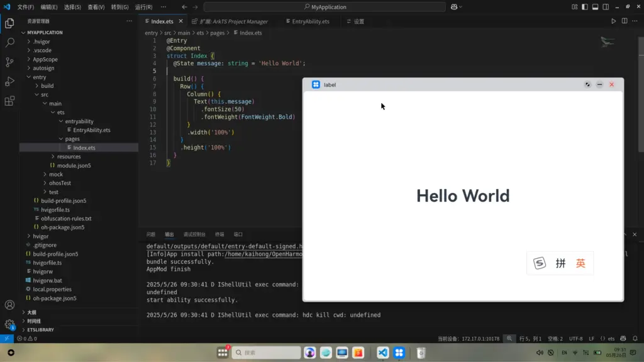
Task: Click the Accounts icon in activity bar
Action: 9,305
